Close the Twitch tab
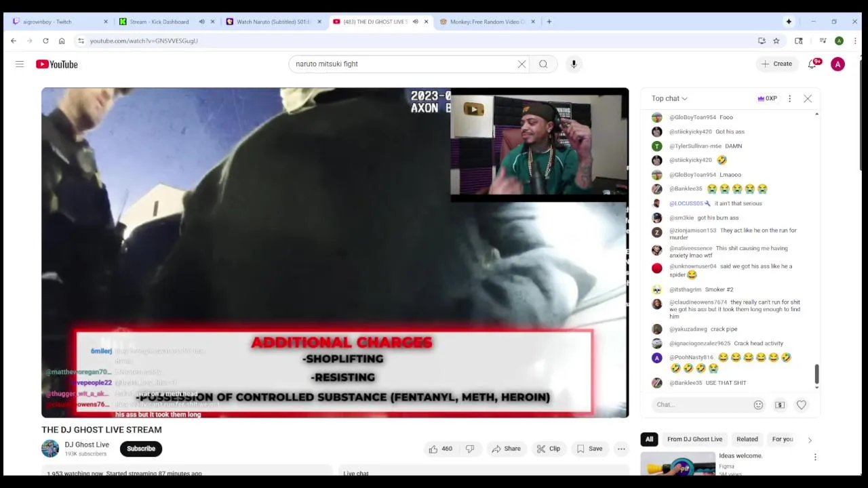This screenshot has height=488, width=868. tap(106, 22)
